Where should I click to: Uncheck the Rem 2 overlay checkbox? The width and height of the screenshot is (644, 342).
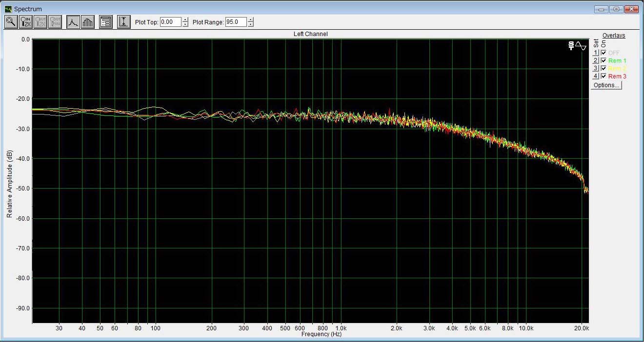604,68
